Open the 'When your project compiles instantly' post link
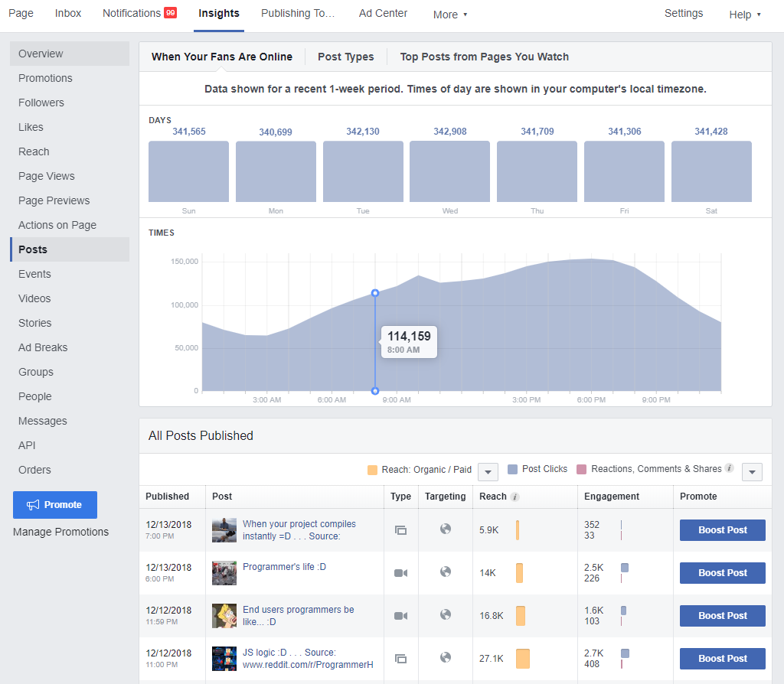Screen dimensions: 784x684 [x=299, y=529]
